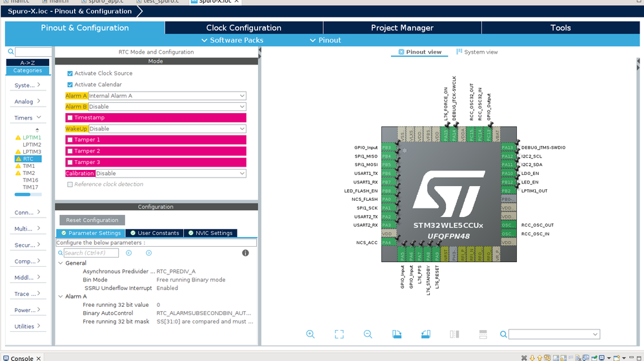Screen dimensions: 644x361
Task: Click the PA0 pin labeled NCS_FLASH
Action: pyautogui.click(x=388, y=200)
